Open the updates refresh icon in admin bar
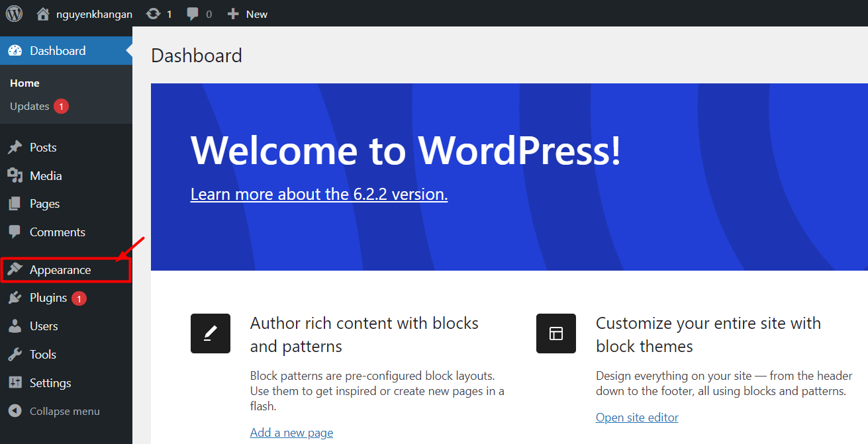This screenshot has width=868, height=444. coord(153,13)
